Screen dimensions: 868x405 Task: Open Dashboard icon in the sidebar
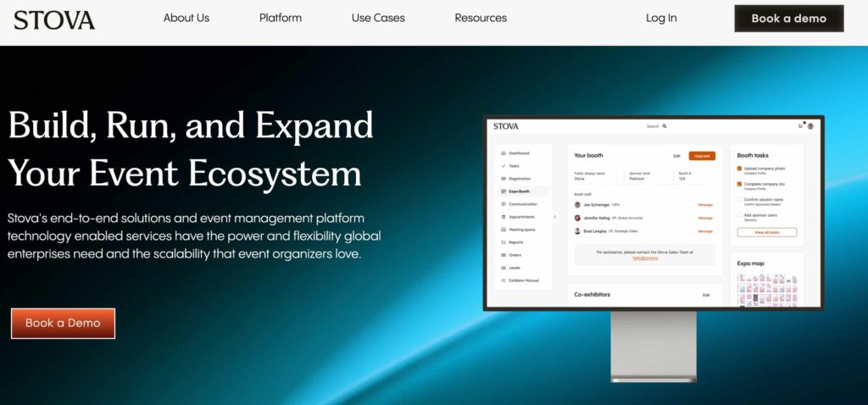[x=504, y=153]
